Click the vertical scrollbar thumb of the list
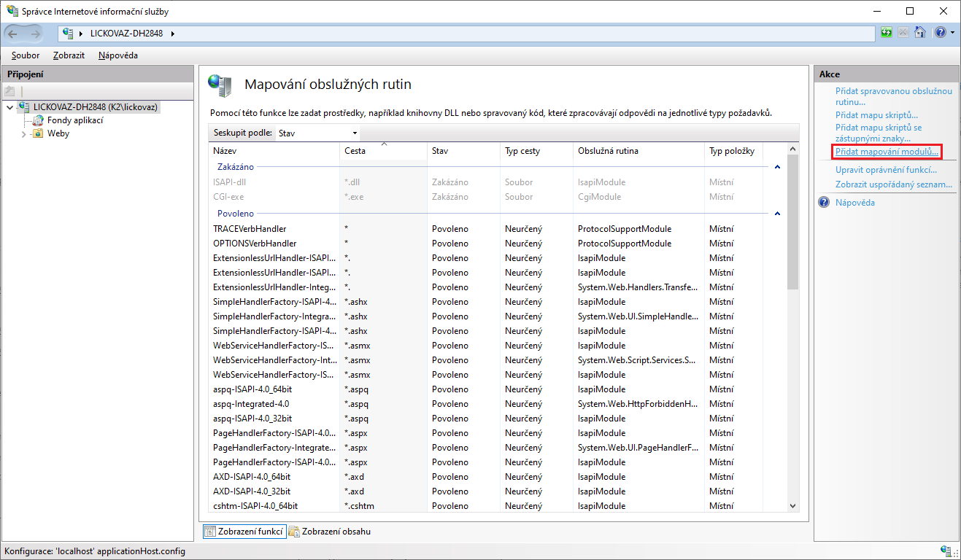The image size is (961, 560). click(793, 222)
